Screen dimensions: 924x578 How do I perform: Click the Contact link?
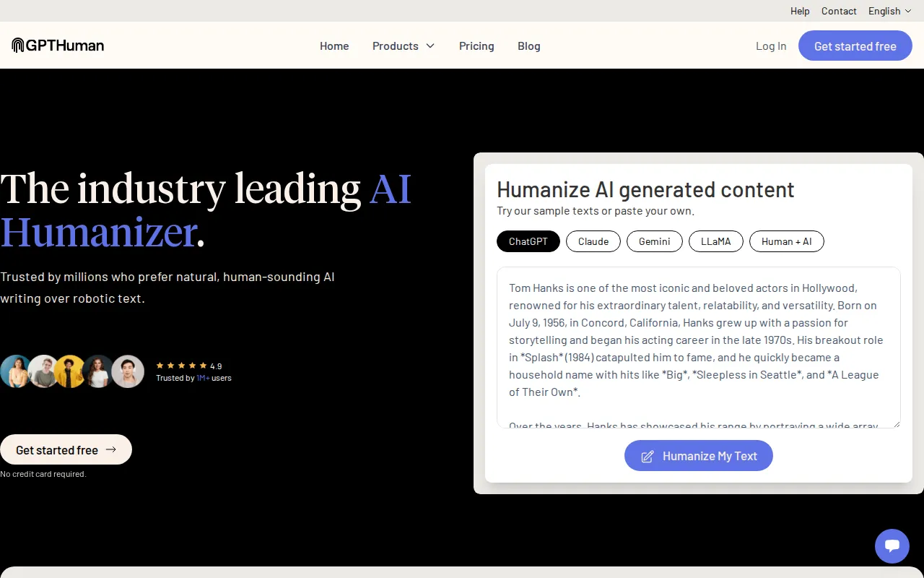tap(839, 11)
